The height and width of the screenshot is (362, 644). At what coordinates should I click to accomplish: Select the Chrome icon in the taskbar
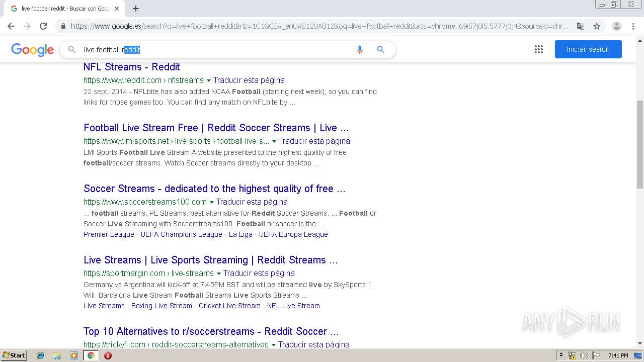coord(91,355)
